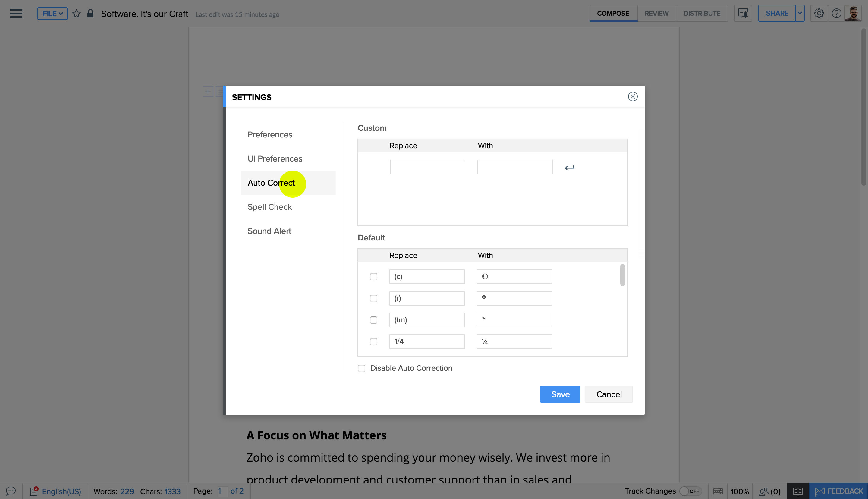Image resolution: width=868 pixels, height=499 pixels.
Task: Toggle Track Changes switch on
Action: [x=690, y=491]
